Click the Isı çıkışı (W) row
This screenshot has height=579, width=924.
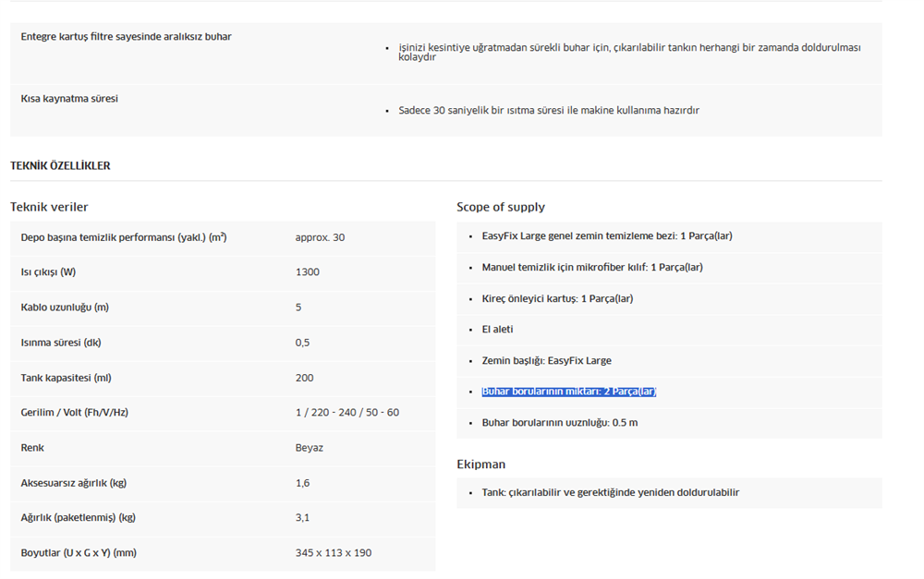[x=223, y=272]
